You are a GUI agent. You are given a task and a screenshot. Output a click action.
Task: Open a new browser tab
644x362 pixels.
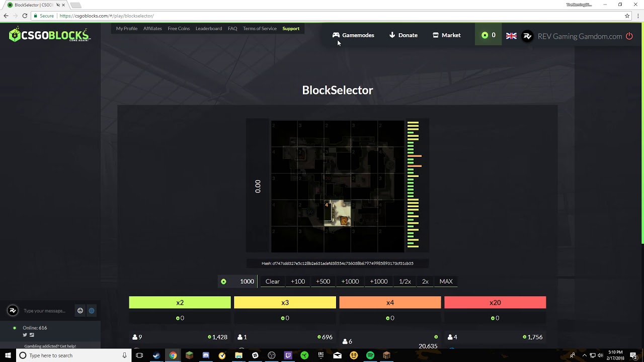[x=76, y=6]
